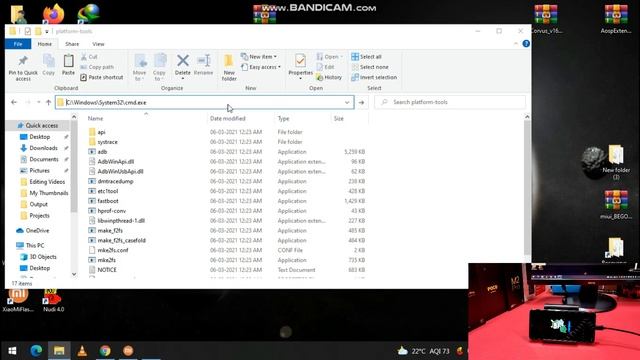Click the Help question mark icon
The height and width of the screenshot is (360, 640).
point(526,44)
